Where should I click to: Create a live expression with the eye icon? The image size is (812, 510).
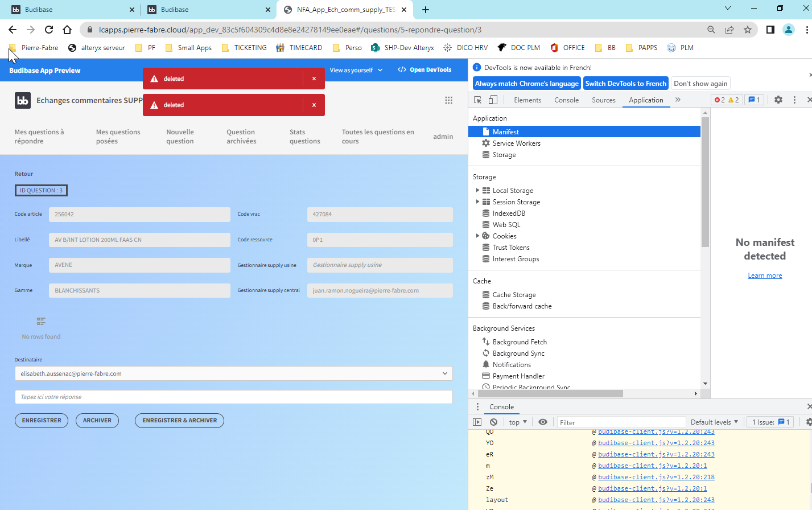[543, 422]
